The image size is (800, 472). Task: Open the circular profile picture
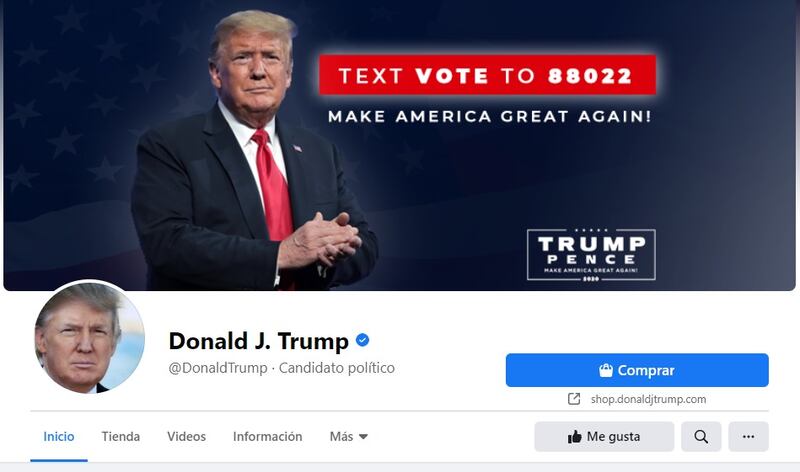[x=89, y=338]
